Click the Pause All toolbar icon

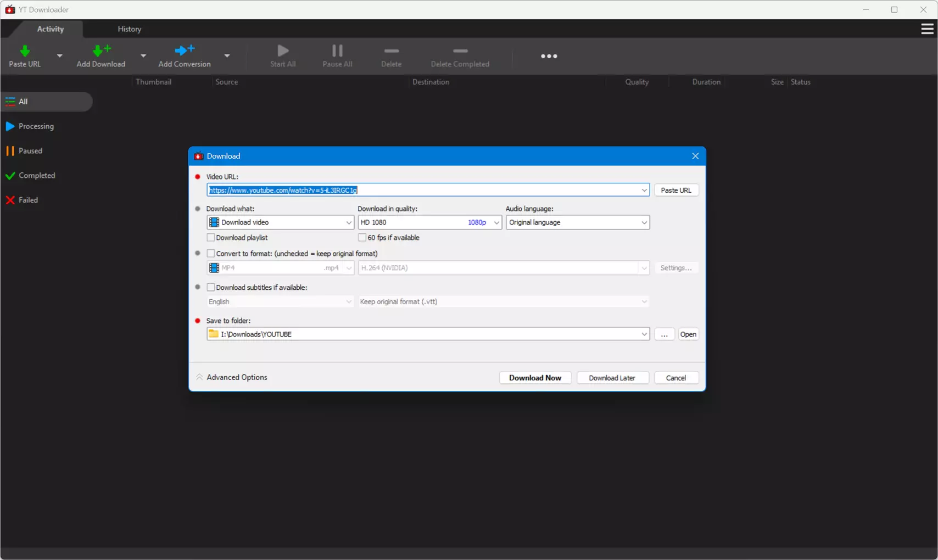click(337, 51)
